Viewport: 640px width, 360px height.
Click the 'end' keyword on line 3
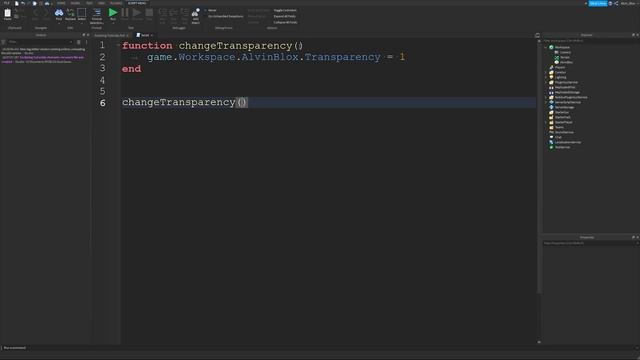tap(131, 69)
